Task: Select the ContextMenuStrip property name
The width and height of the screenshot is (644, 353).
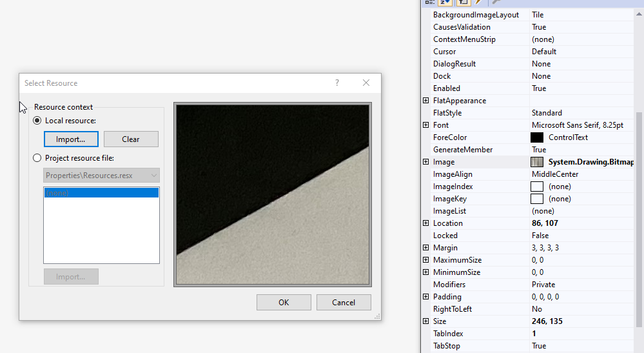Action: 464,39
